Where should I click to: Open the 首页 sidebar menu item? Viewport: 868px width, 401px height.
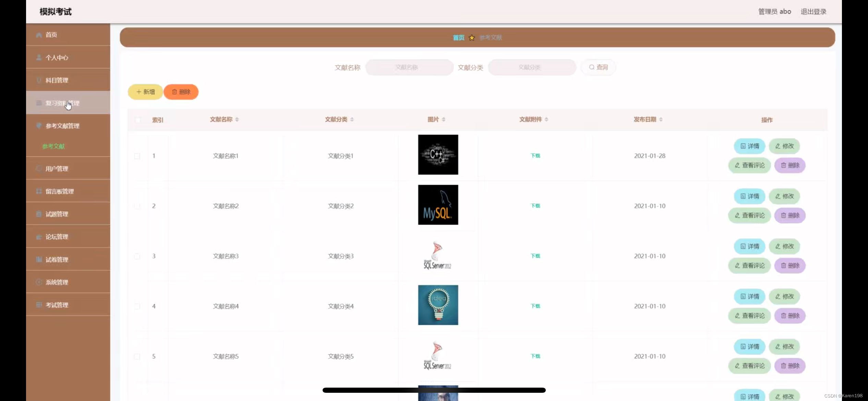click(x=68, y=35)
